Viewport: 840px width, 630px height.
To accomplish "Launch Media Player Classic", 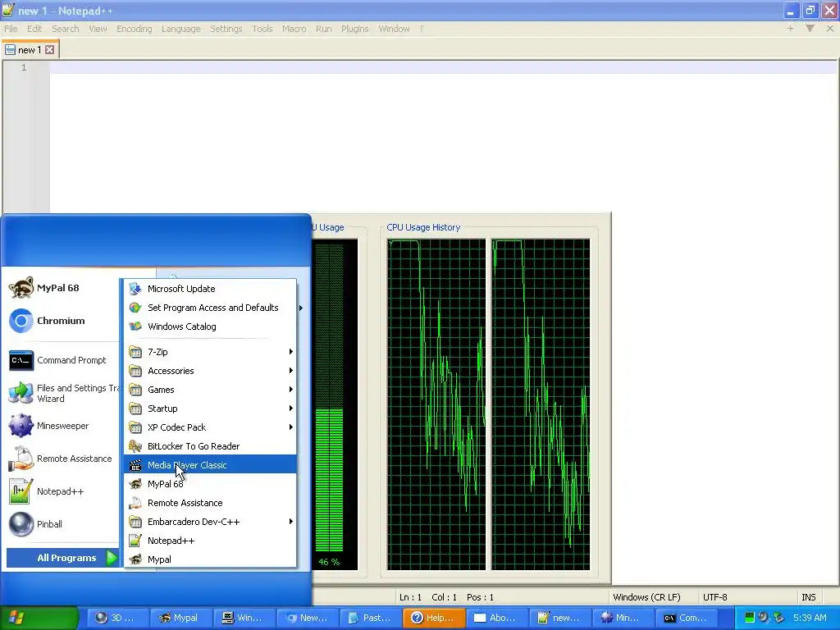I will (210, 465).
